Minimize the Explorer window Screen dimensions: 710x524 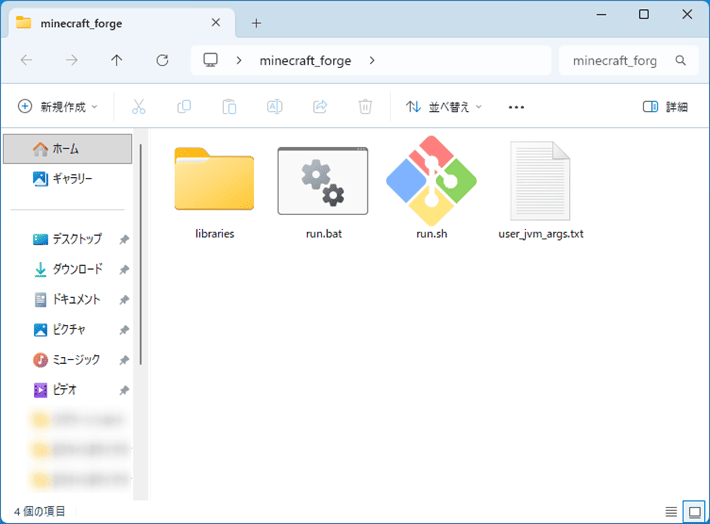pos(601,14)
